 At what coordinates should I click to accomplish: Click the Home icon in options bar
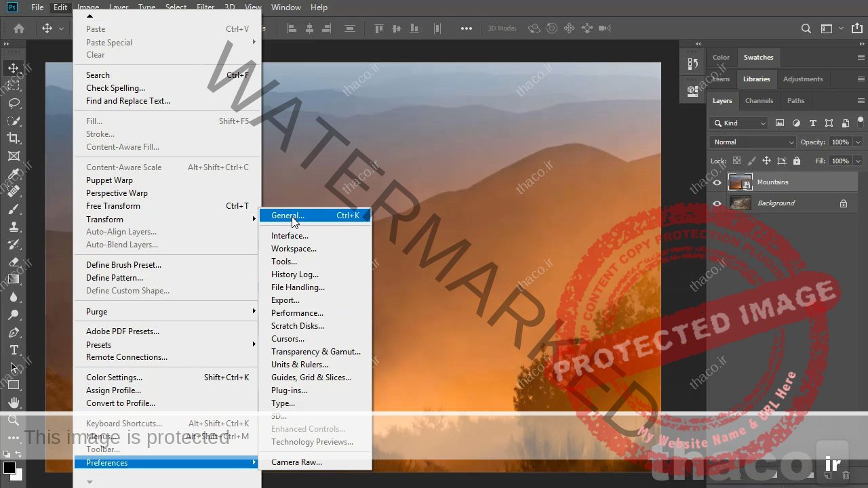click(19, 28)
